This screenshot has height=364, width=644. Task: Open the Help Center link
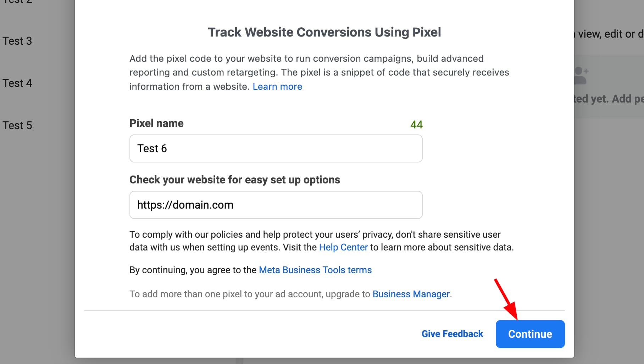pyautogui.click(x=343, y=247)
